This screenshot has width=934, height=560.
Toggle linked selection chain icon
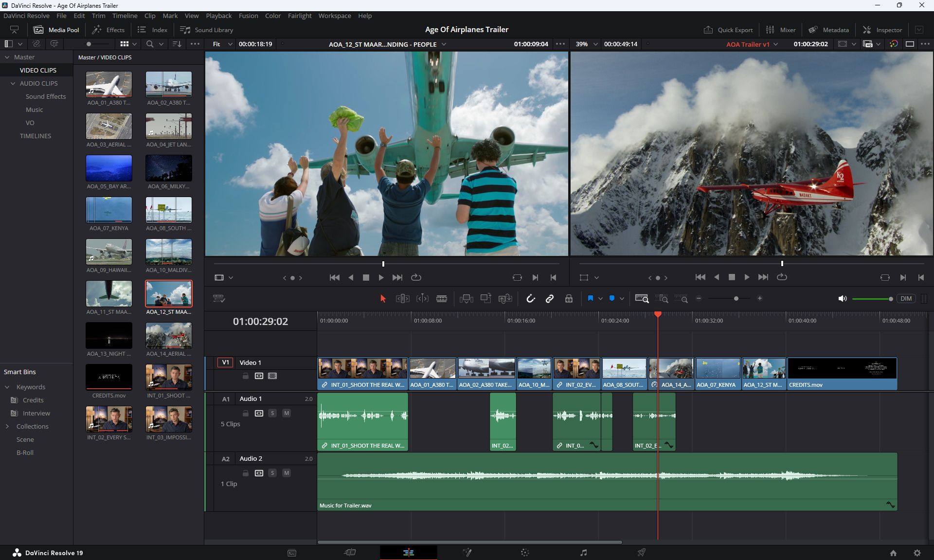pyautogui.click(x=550, y=299)
